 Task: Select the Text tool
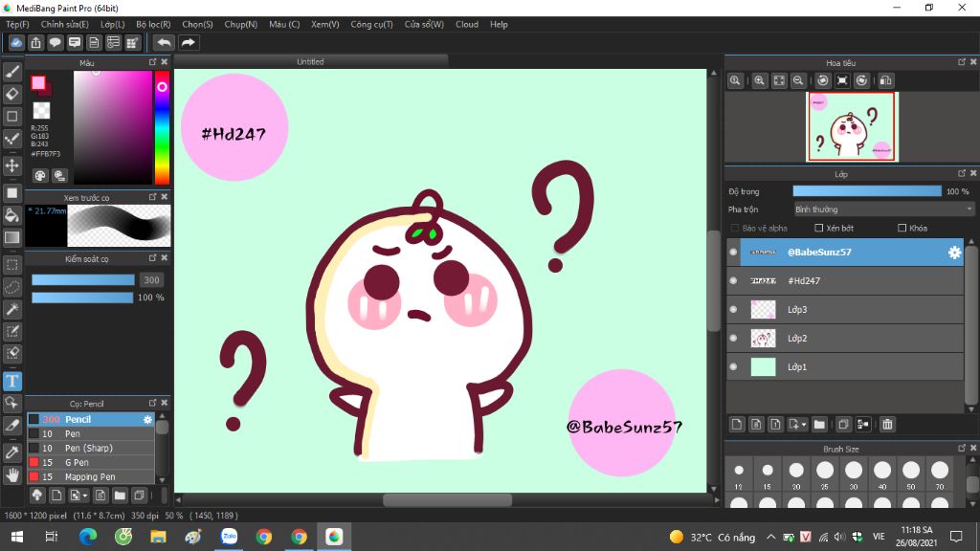click(11, 381)
